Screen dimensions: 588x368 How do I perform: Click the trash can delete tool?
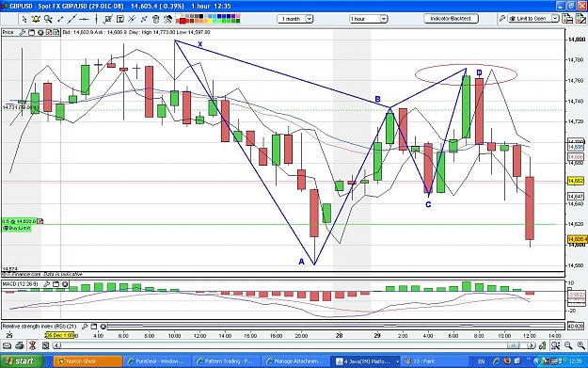point(156,19)
